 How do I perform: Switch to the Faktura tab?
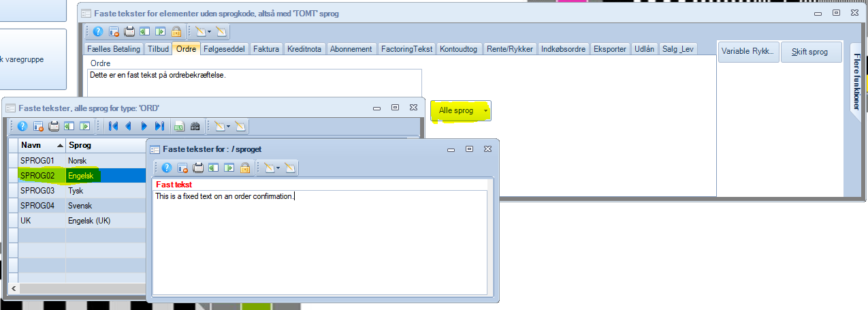click(266, 49)
